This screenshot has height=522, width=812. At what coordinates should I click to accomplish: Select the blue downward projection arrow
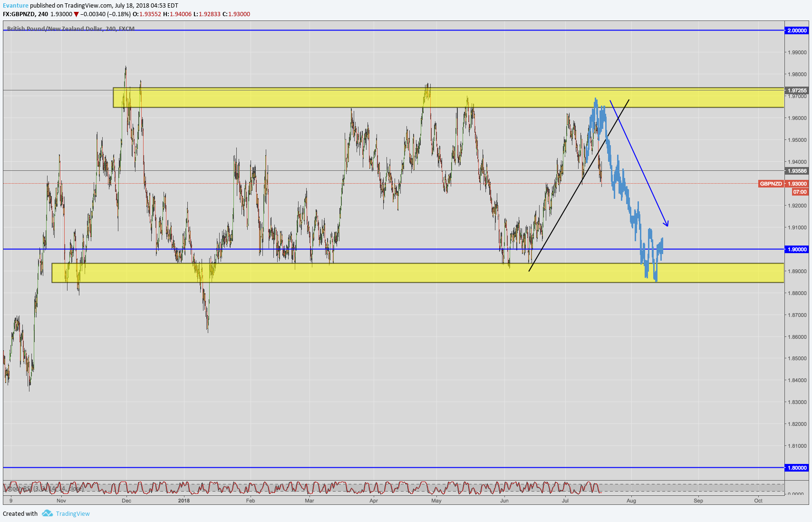639,163
